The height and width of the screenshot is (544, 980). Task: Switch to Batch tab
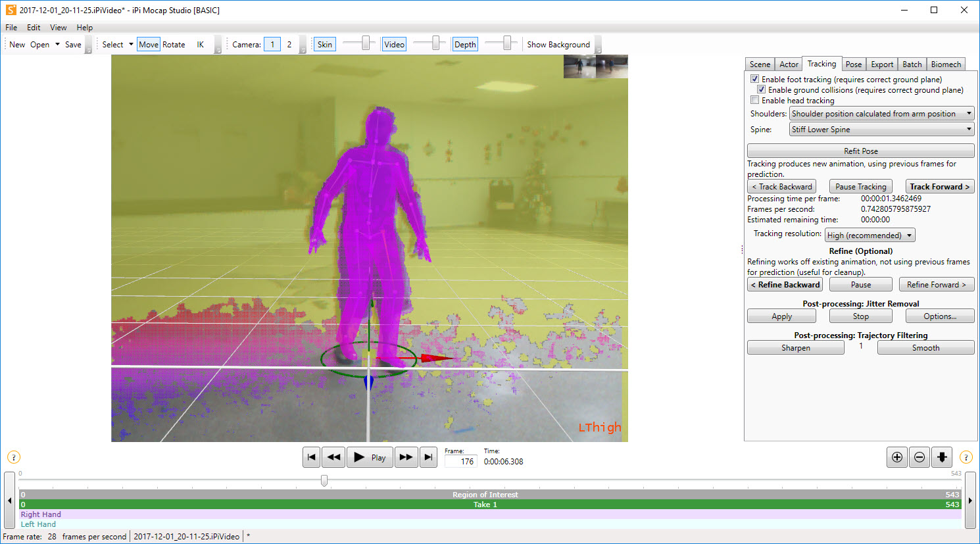[x=912, y=64]
